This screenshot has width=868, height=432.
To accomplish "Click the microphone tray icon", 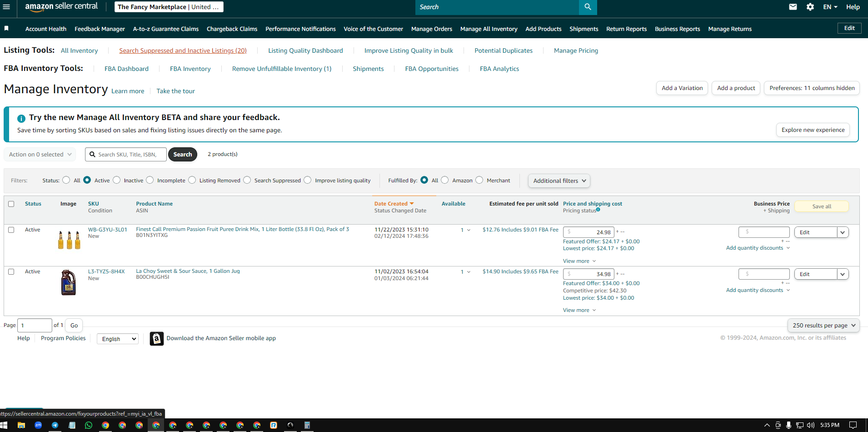I will pos(788,425).
